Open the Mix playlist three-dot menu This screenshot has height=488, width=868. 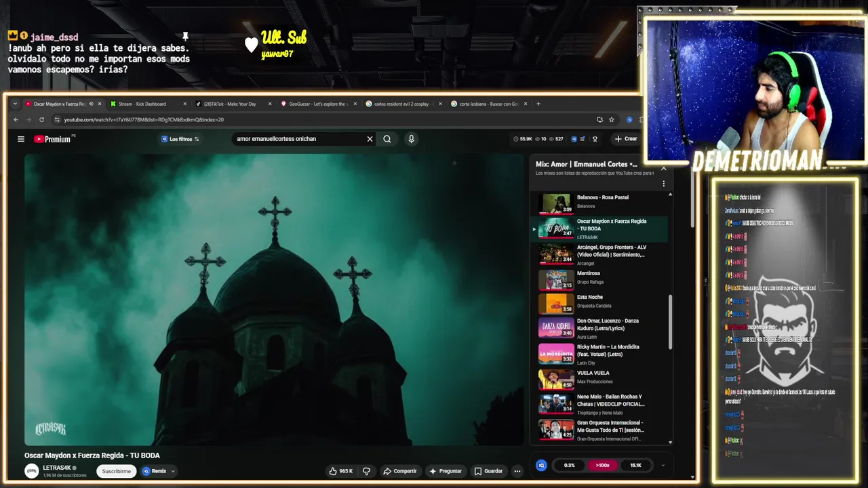click(664, 184)
